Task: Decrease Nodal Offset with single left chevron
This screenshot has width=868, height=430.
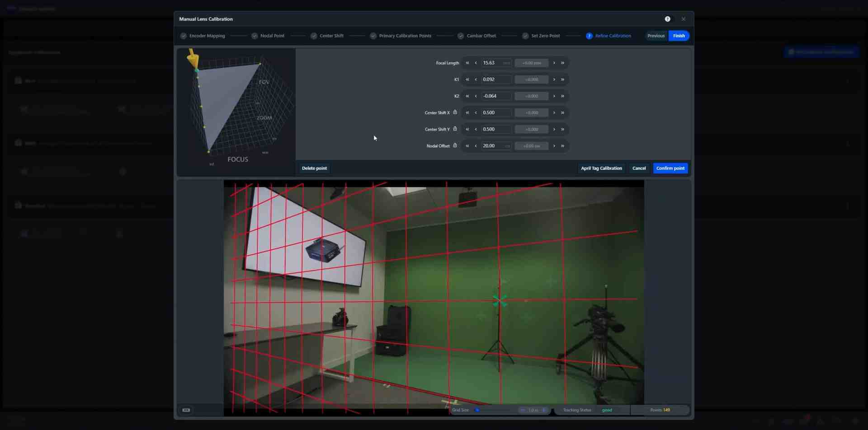Action: (x=476, y=146)
